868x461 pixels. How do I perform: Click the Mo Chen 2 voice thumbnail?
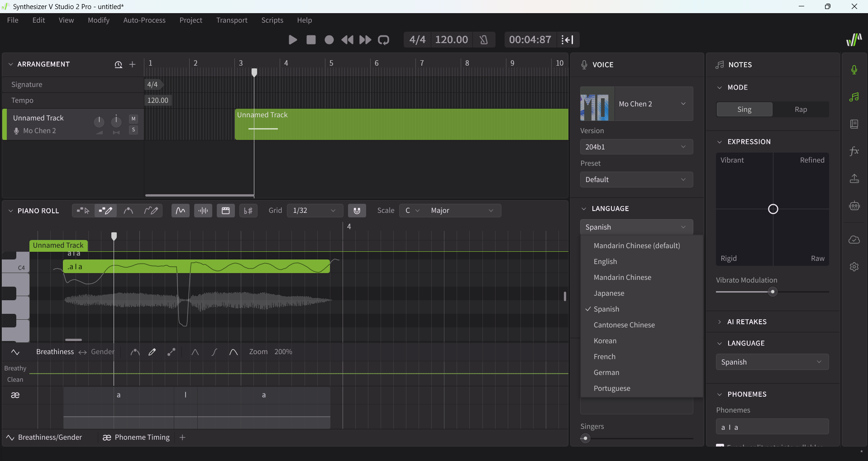pyautogui.click(x=597, y=104)
